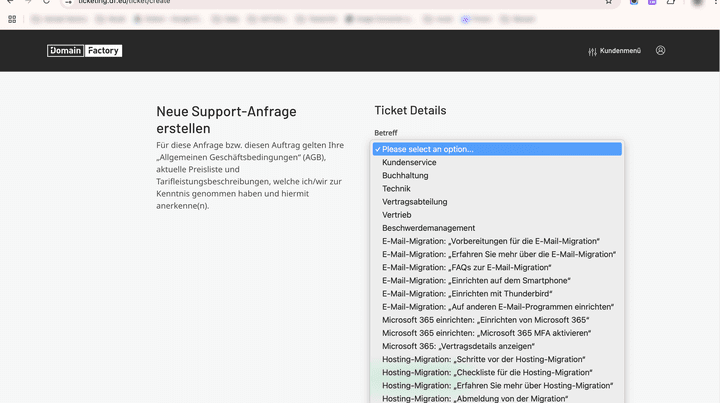Viewport: 720px width, 403px height.
Task: Pick Vertrieb in the dropdown list
Action: coord(396,215)
